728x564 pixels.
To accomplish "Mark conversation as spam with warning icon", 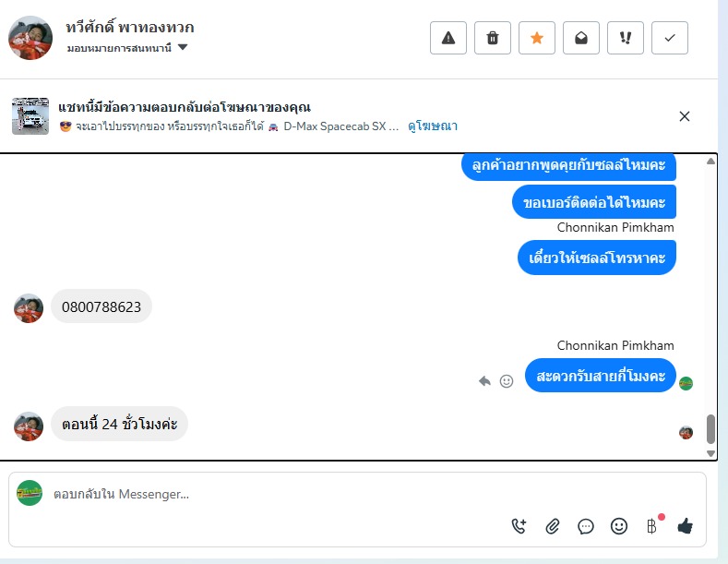I will pos(448,38).
